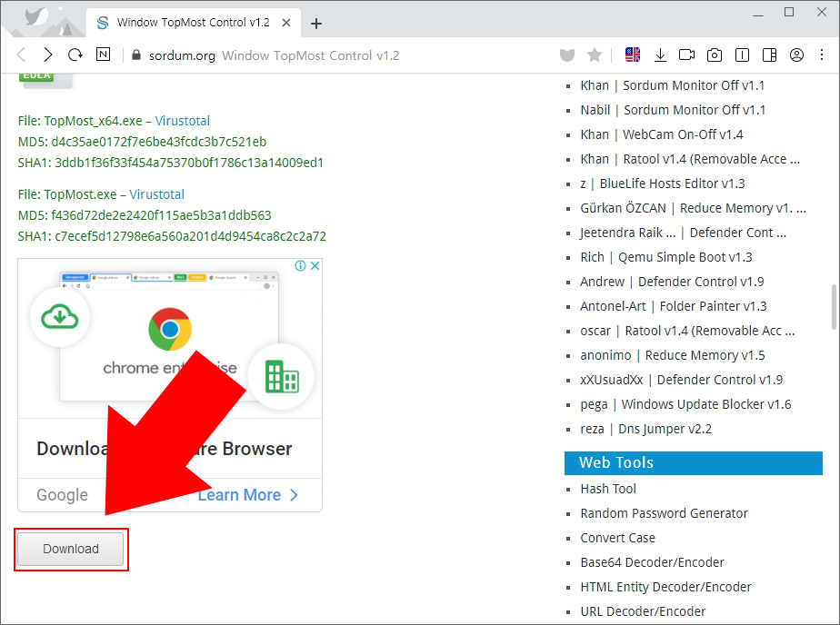Close the Chrome Enterprise ad

coord(315,266)
